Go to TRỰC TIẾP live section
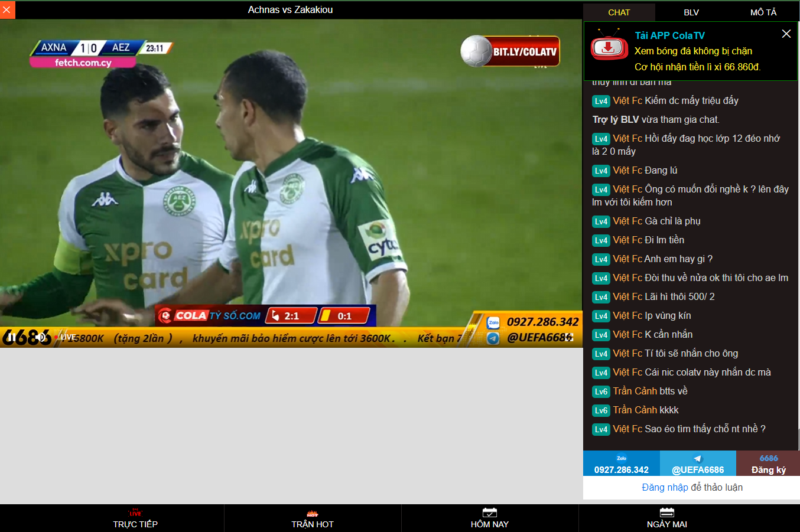Viewport: 800px width, 532px height. (x=135, y=518)
